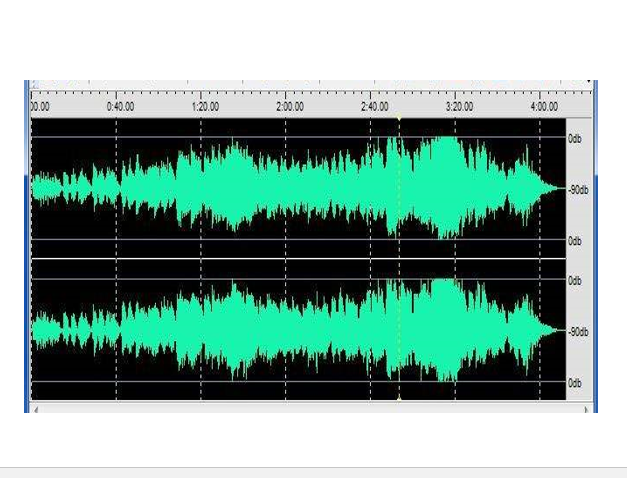Screen dimensions: 627x478
Task: Click the right arrow of horizontal scrollbar
Action: coord(586,410)
